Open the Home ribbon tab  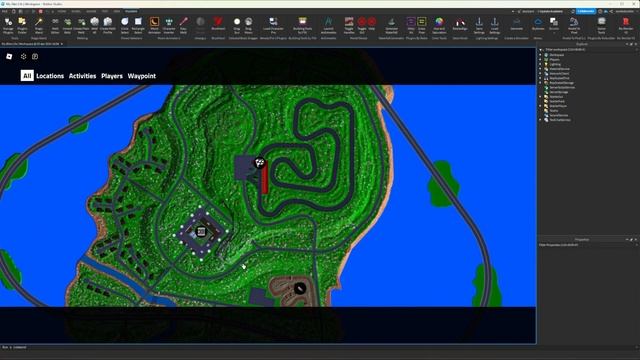coord(62,11)
